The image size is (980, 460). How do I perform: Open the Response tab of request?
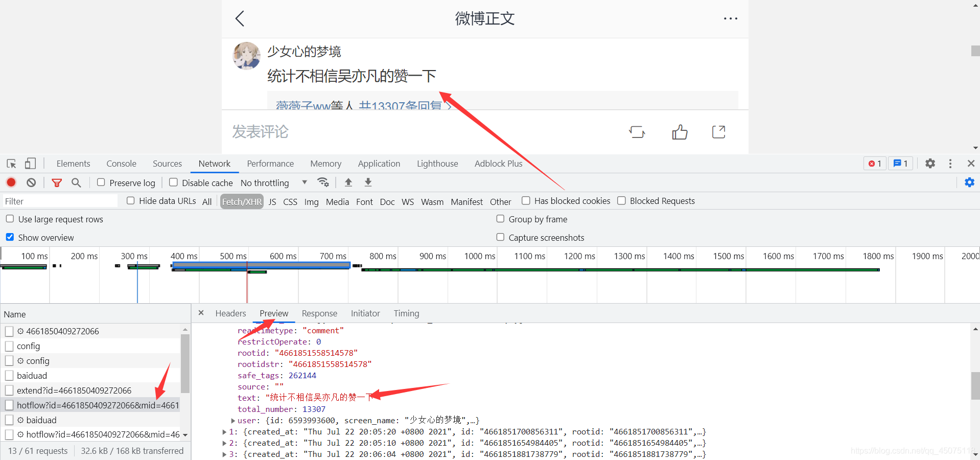[319, 313]
